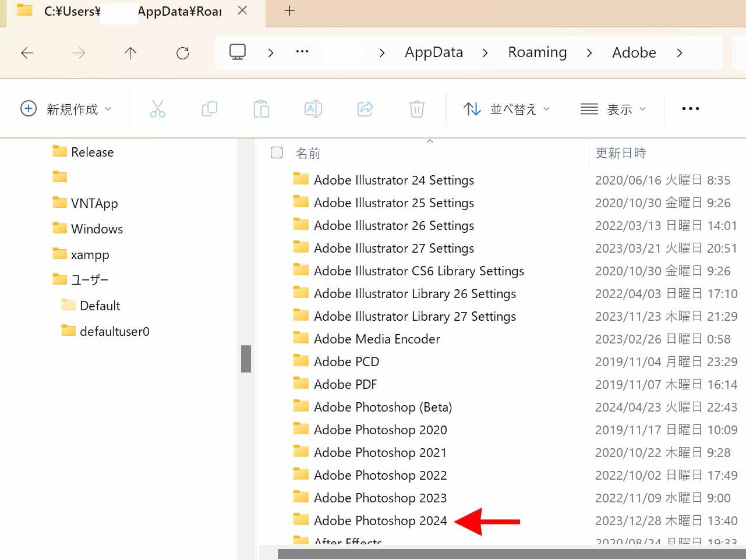The width and height of the screenshot is (746, 560).
Task: Click the Share icon in toolbar
Action: (x=365, y=109)
